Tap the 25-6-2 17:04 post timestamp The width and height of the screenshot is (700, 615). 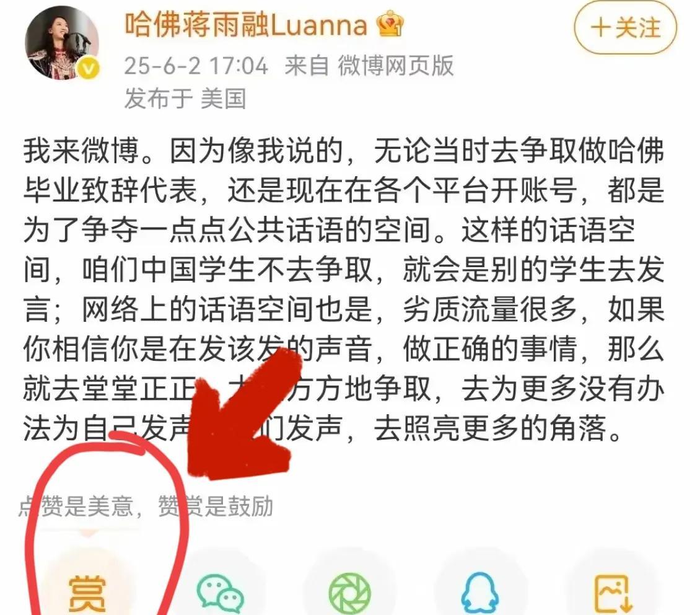click(196, 66)
